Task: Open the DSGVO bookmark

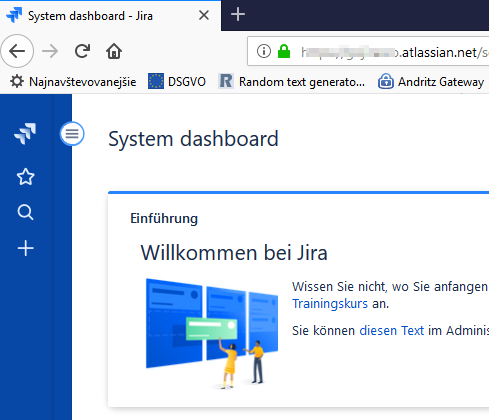Action: coord(177,82)
